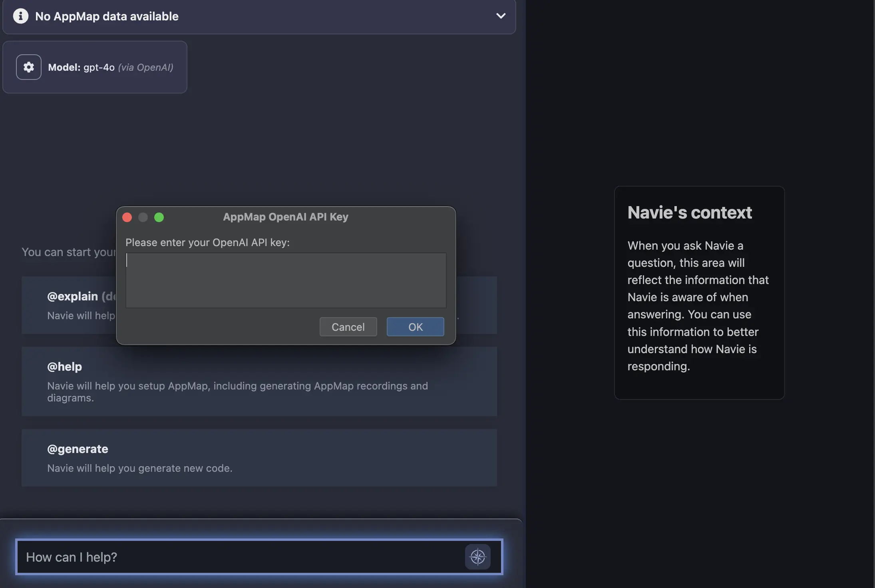Click the 'Please enter your OpenAI API key:' label
This screenshot has width=875, height=588.
[x=207, y=242]
